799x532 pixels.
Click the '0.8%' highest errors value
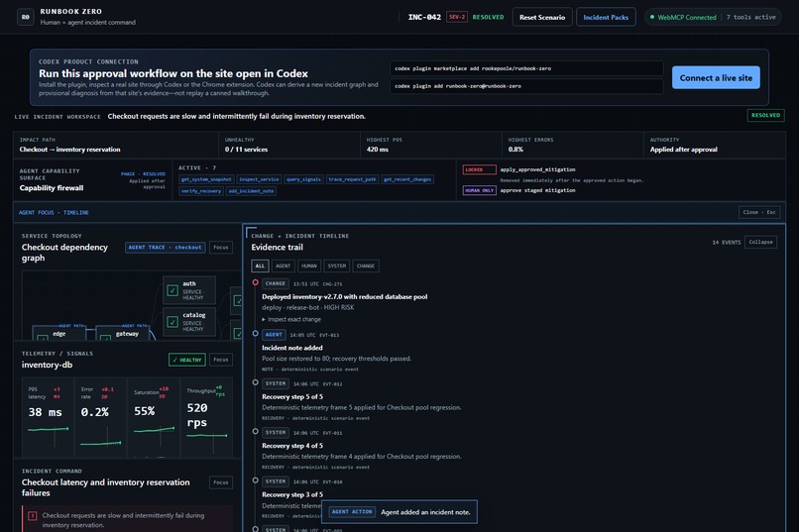coord(515,150)
